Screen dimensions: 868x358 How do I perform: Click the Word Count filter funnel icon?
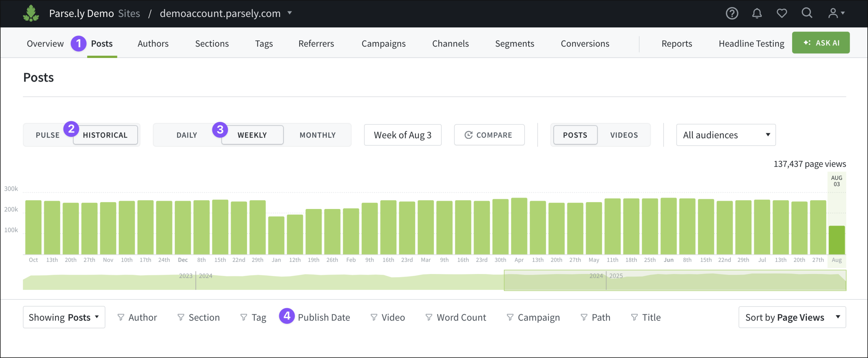[429, 317]
